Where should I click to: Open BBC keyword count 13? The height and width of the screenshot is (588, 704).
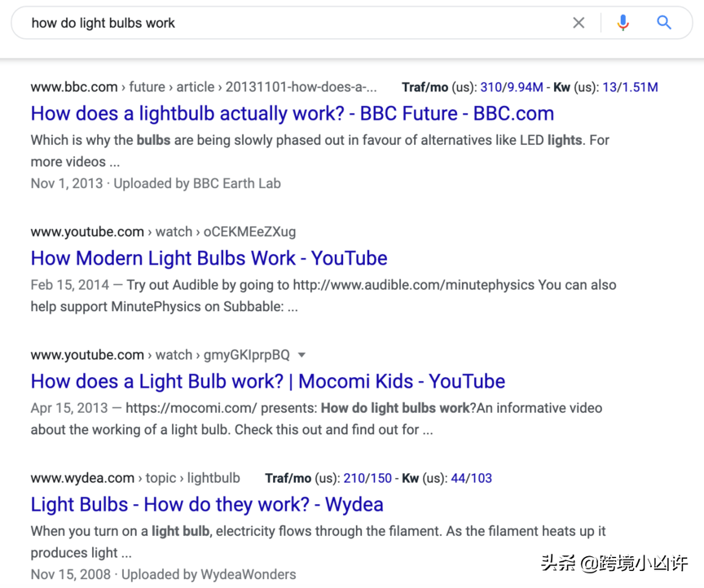click(x=609, y=87)
